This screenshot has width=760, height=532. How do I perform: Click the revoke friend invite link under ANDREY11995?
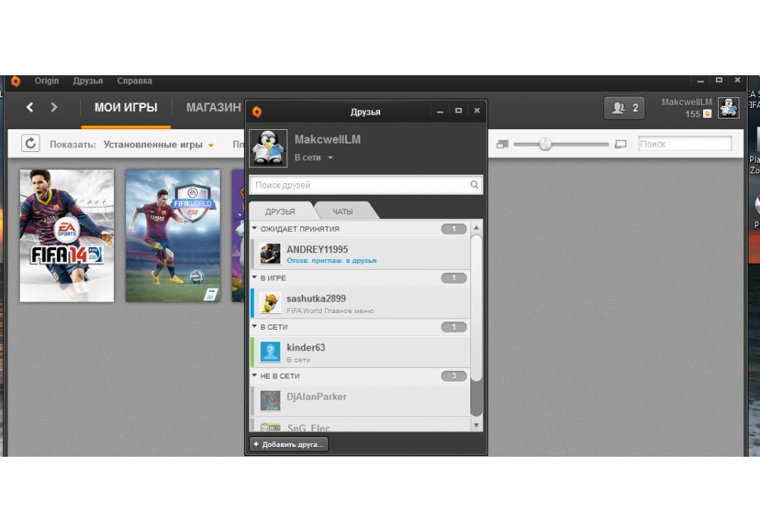[331, 261]
